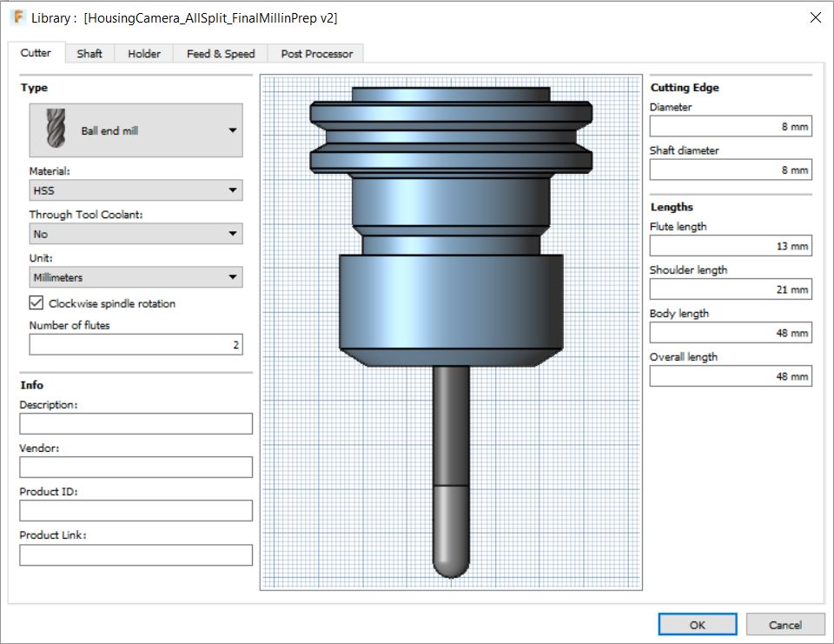Open the Shaft tab
Image resolution: width=834 pixels, height=644 pixels.
pyautogui.click(x=89, y=54)
